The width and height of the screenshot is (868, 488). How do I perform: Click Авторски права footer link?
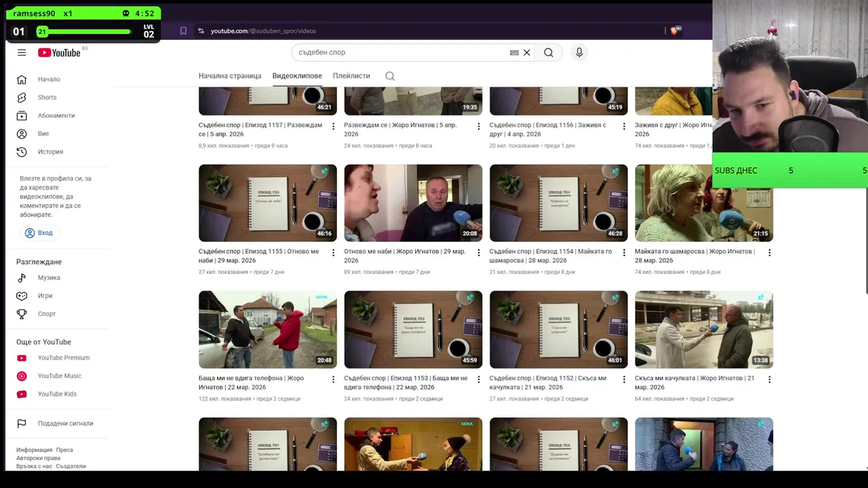point(38,458)
